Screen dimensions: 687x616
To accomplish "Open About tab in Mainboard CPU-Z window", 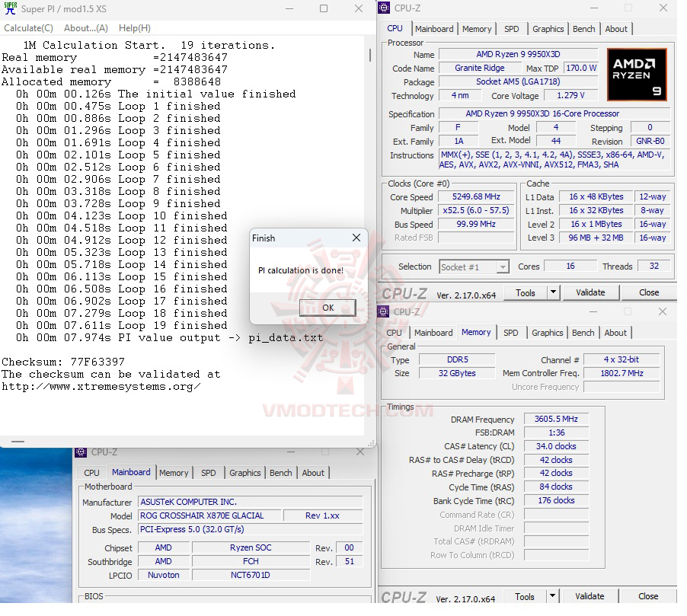I will tap(313, 473).
